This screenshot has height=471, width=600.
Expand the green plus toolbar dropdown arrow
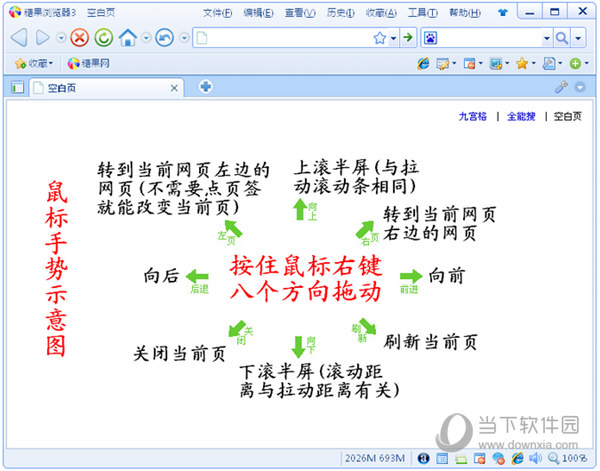586,63
